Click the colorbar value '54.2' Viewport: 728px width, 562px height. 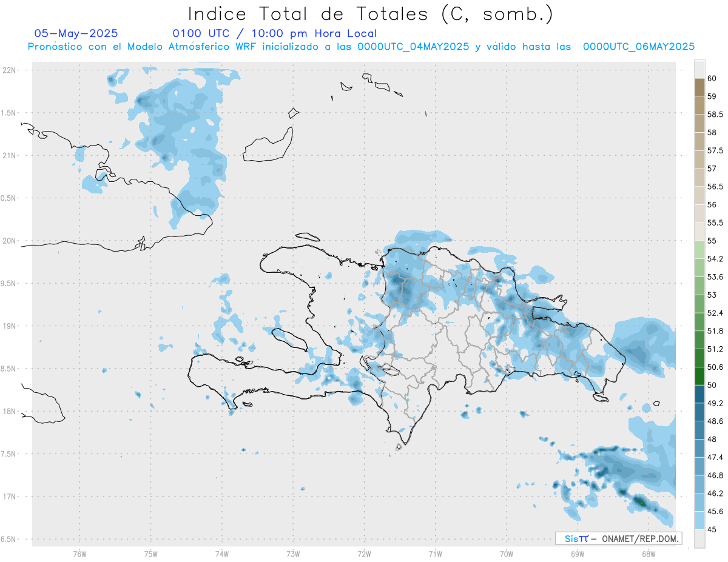[x=715, y=259]
